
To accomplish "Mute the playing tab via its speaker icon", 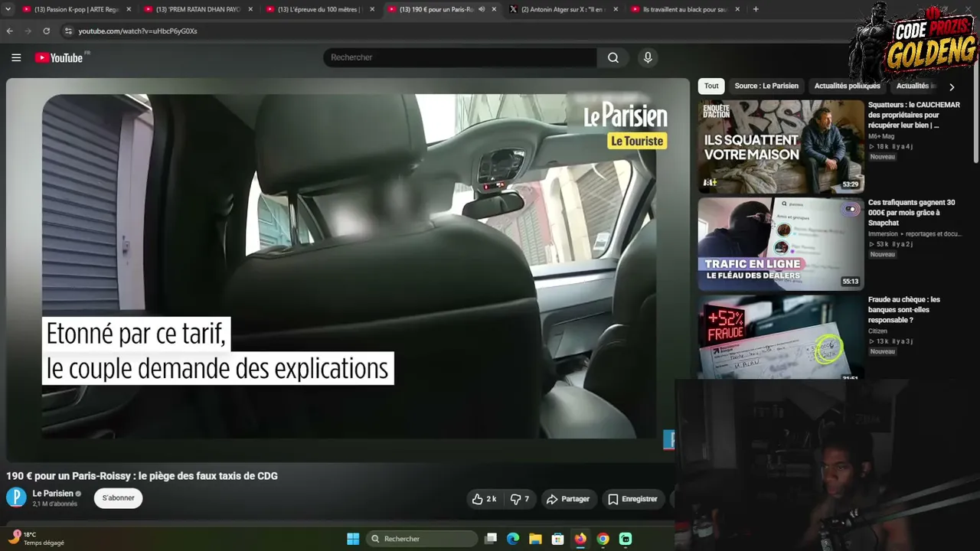I will pyautogui.click(x=482, y=9).
